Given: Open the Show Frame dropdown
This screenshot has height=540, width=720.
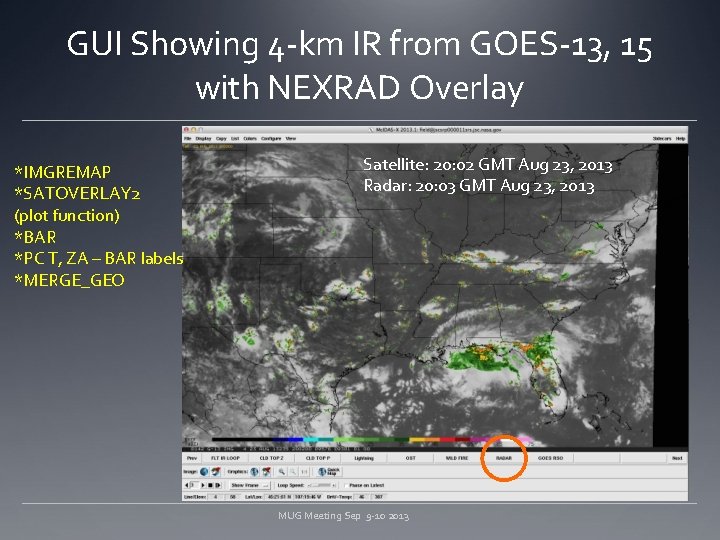Looking at the screenshot, I should pos(250,485).
